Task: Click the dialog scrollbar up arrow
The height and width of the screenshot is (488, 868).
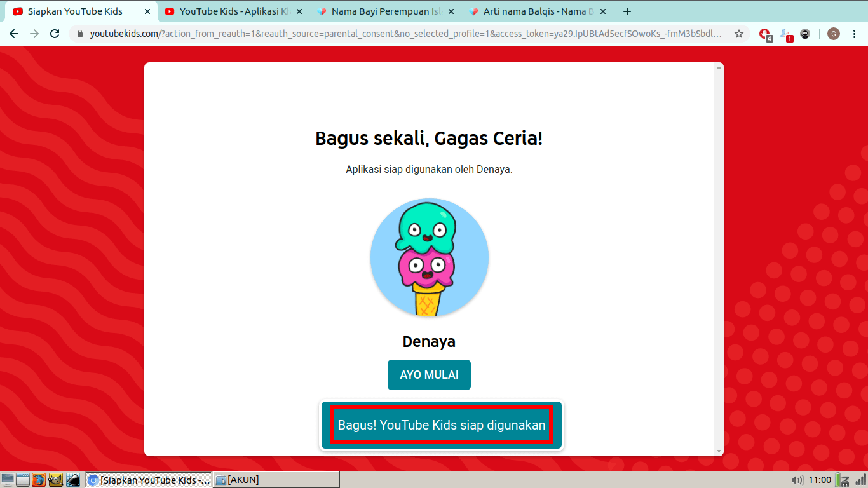Action: pyautogui.click(x=719, y=67)
